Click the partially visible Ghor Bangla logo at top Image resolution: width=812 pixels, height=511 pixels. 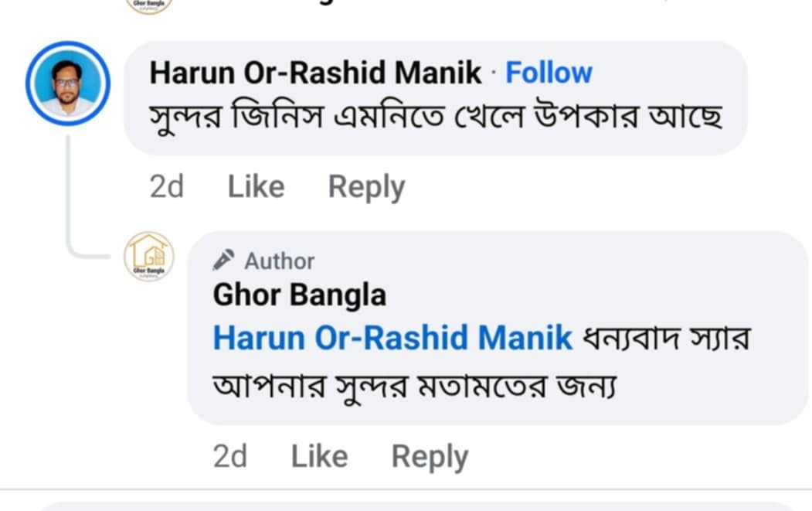[x=149, y=5]
